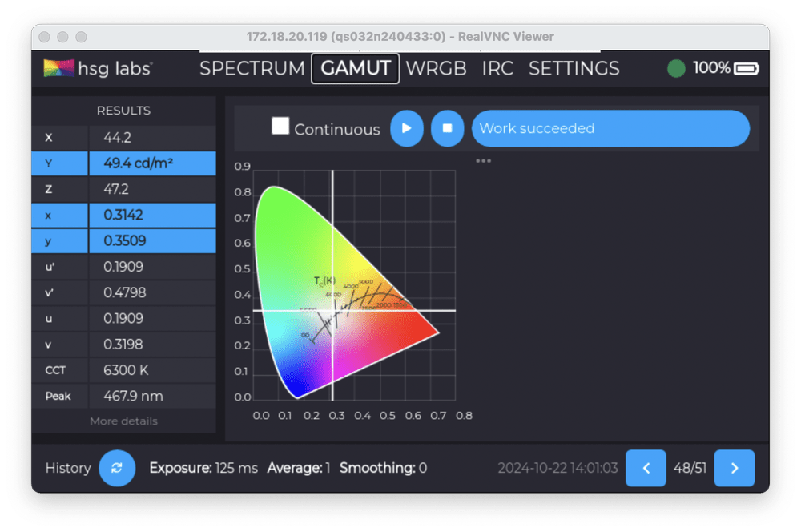Go to next history record
The height and width of the screenshot is (532, 801).
coord(734,468)
